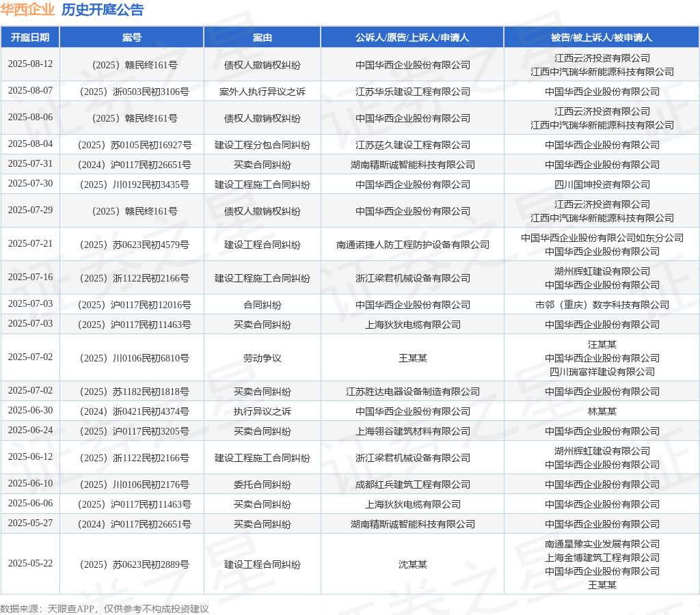Image resolution: width=700 pixels, height=615 pixels.
Task: Select the 案号 column header
Action: (132, 38)
